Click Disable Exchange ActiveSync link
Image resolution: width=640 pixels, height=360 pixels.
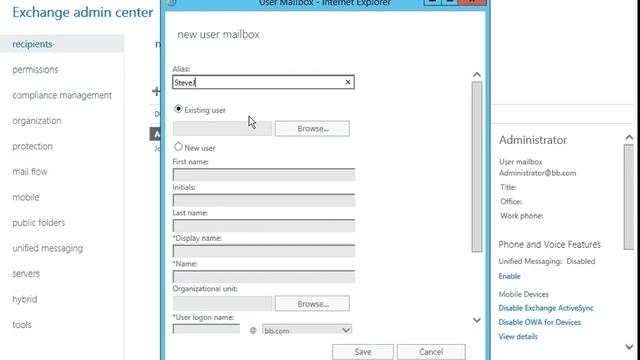coord(546,308)
